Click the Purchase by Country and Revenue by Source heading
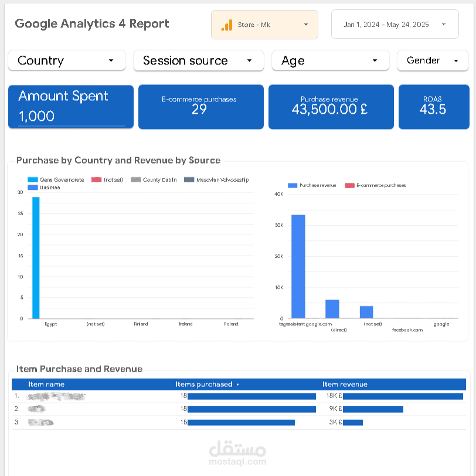 pyautogui.click(x=118, y=160)
